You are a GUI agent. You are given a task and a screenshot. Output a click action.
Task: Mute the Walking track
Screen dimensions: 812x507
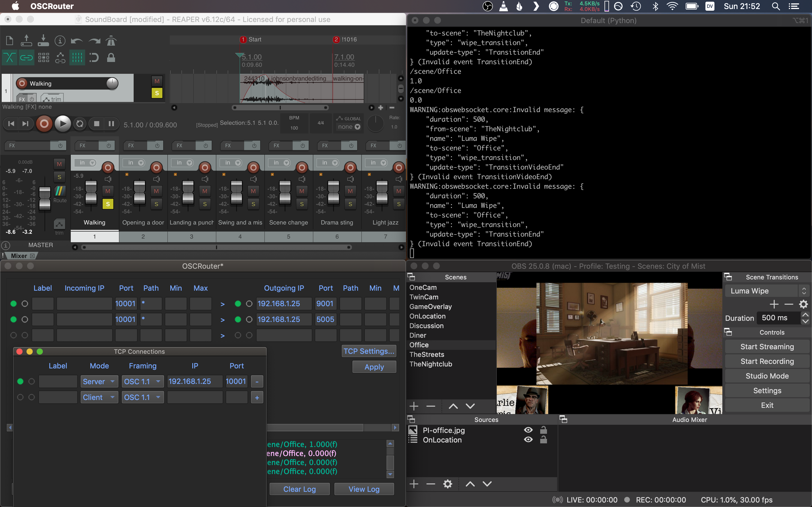(x=157, y=81)
